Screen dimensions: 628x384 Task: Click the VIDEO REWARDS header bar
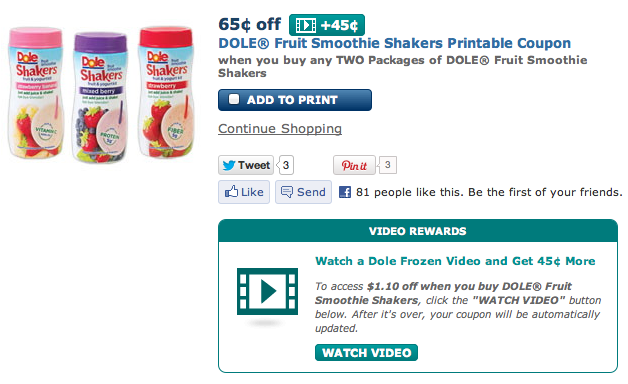coord(418,231)
